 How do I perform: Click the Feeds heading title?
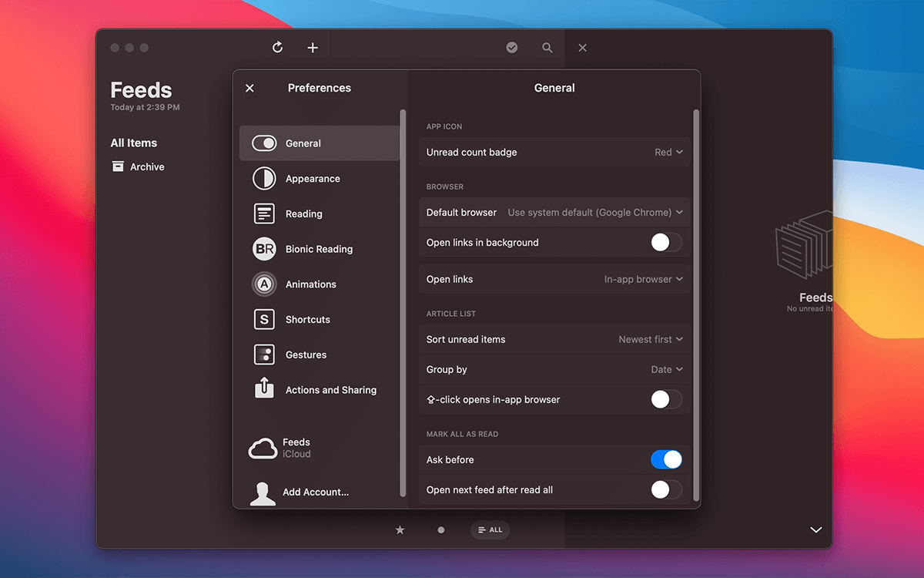pos(141,90)
